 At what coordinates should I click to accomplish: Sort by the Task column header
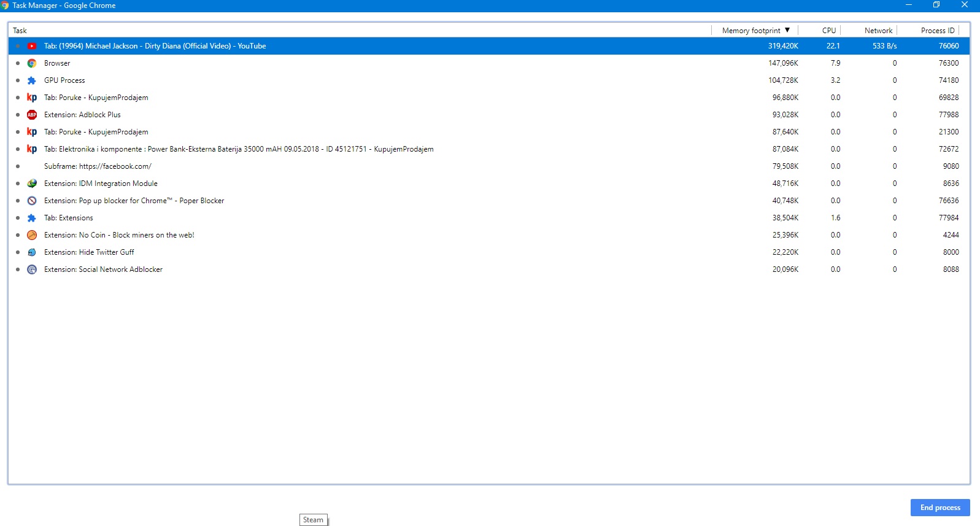point(360,30)
